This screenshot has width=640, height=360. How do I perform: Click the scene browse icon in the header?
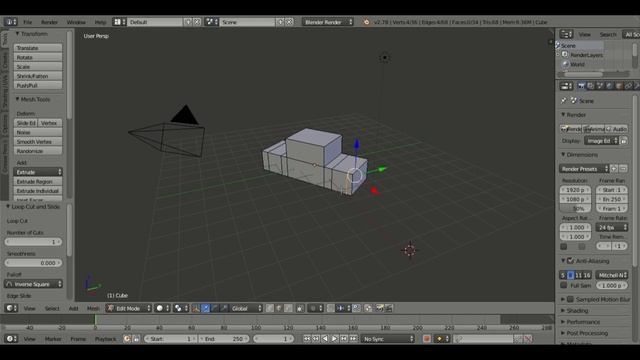211,22
